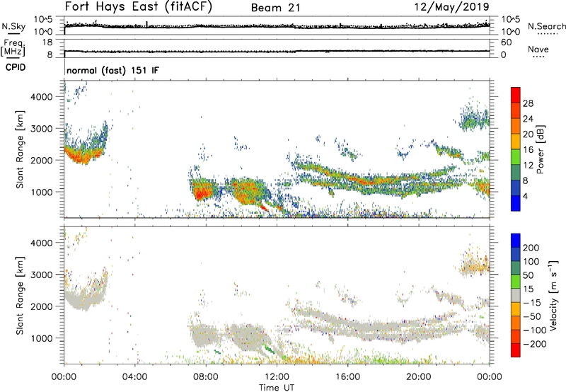The width and height of the screenshot is (566, 392).
Task: Click the 'Nave' legend label
Action: (x=538, y=49)
